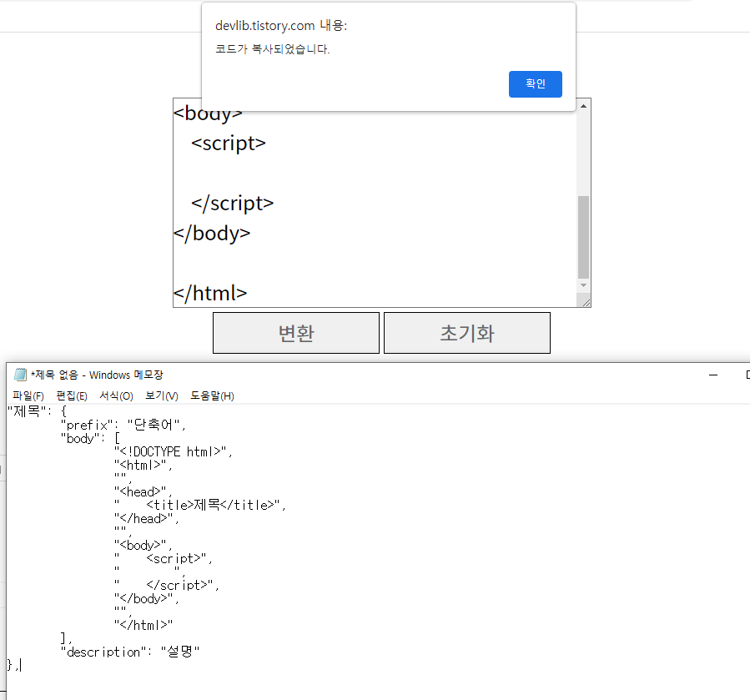Click the <script> line in the textarea
Screen dimensions: 750x700
[228, 143]
